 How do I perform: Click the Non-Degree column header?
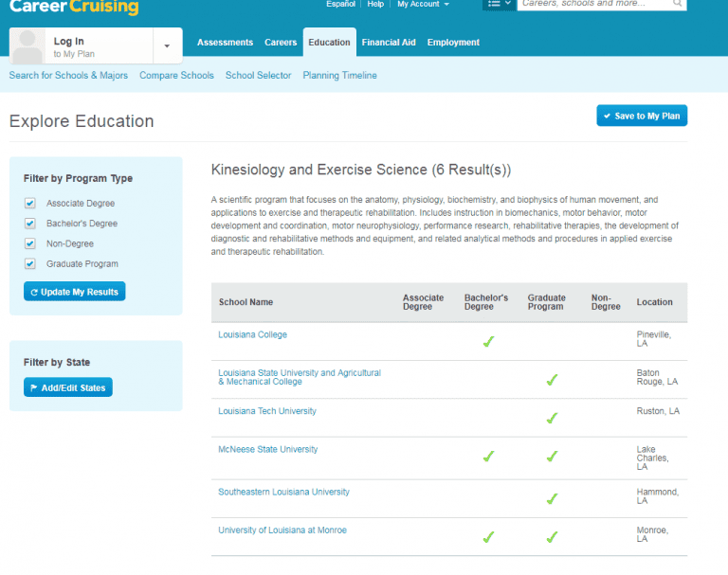[x=606, y=302]
